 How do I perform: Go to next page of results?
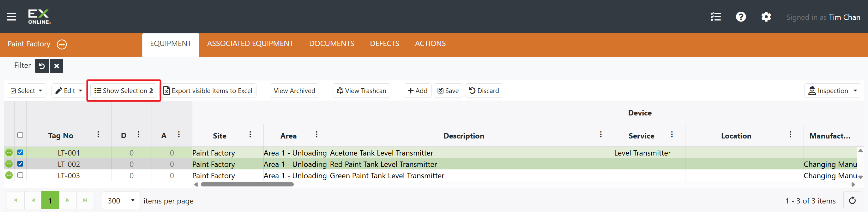click(68, 200)
